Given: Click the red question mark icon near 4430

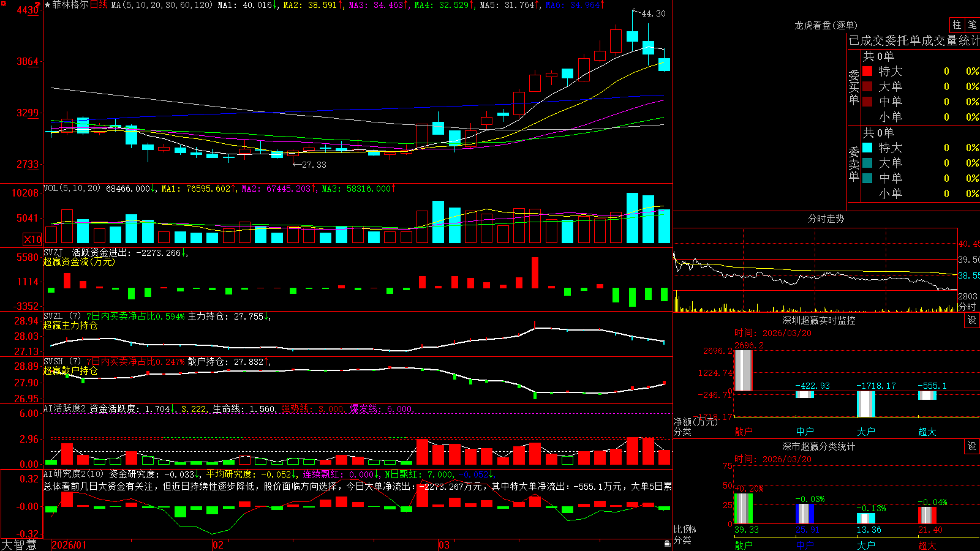Looking at the screenshot, I should (38, 5).
